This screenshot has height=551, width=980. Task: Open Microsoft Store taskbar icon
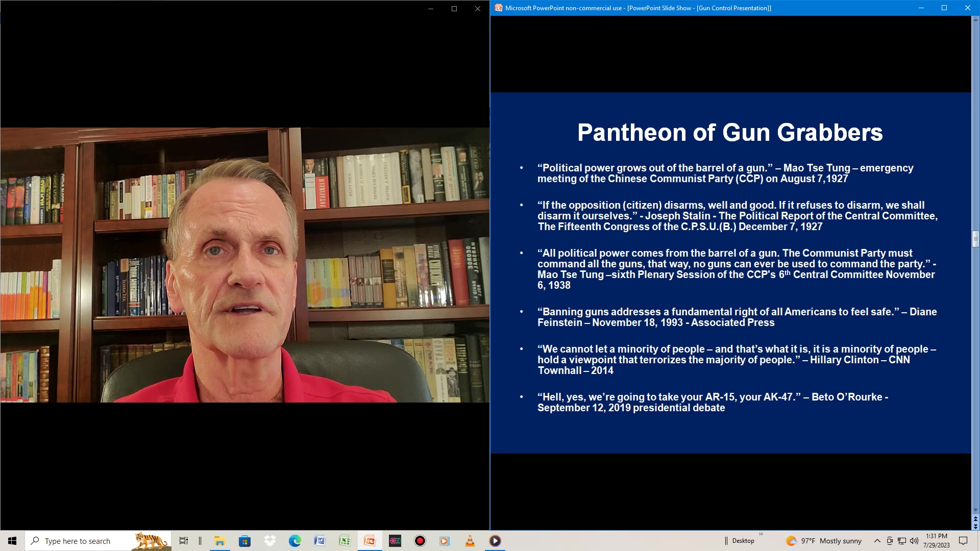pyautogui.click(x=245, y=541)
